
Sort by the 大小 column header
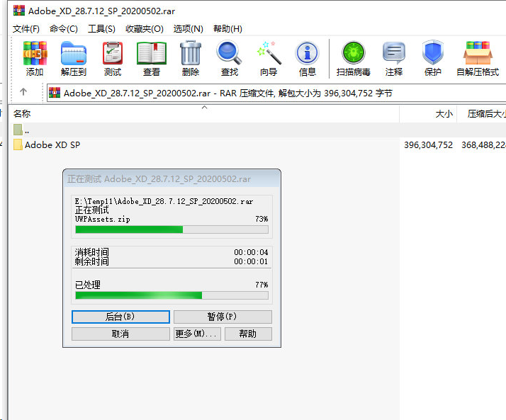tap(428, 114)
